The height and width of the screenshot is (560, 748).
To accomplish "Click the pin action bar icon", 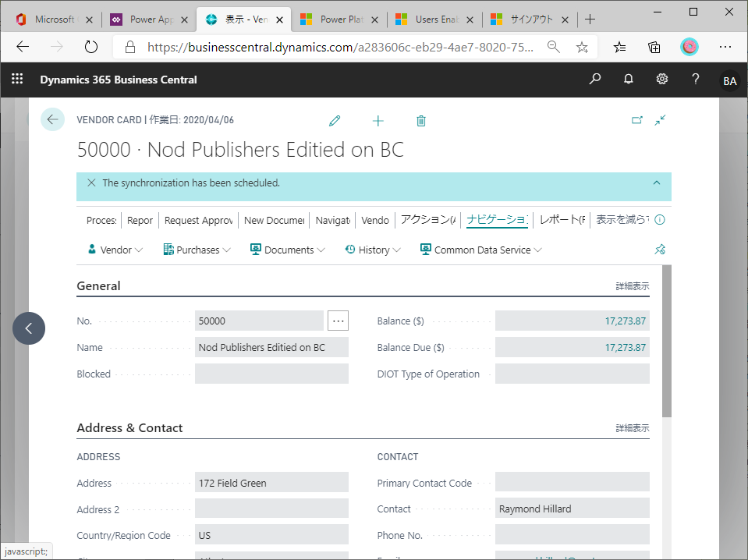I will [660, 249].
